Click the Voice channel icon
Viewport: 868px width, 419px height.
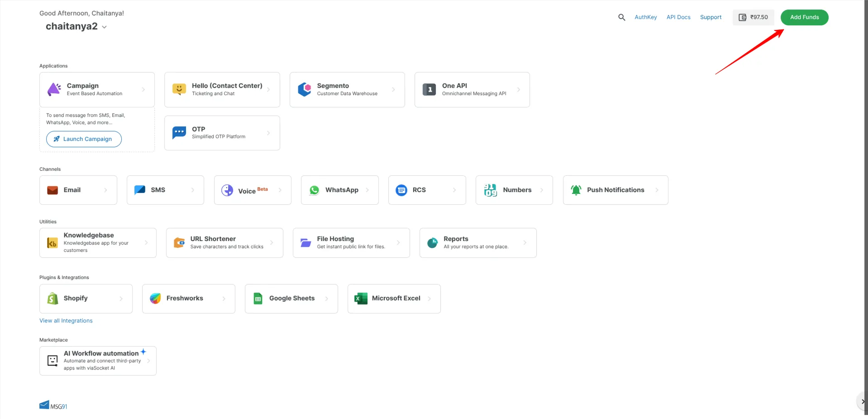227,190
